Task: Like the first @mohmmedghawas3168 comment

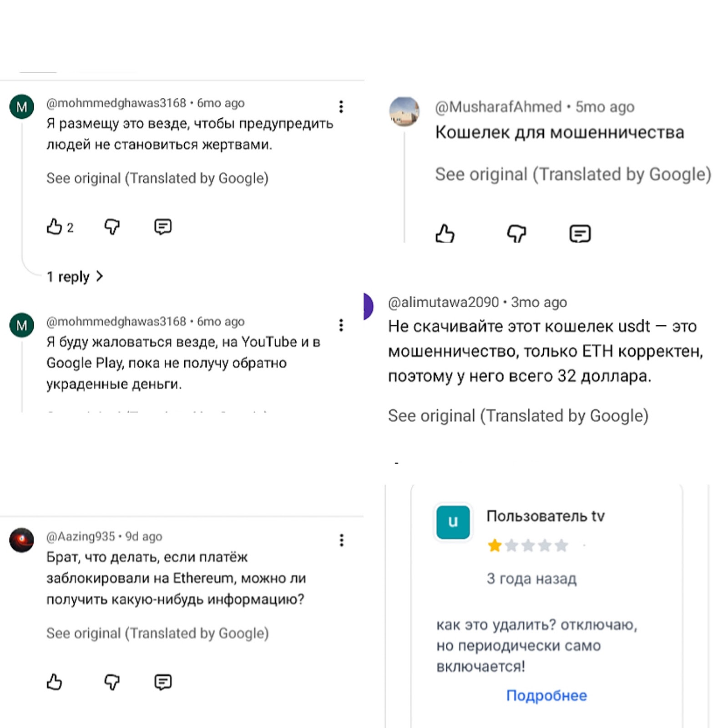Action: tap(54, 227)
